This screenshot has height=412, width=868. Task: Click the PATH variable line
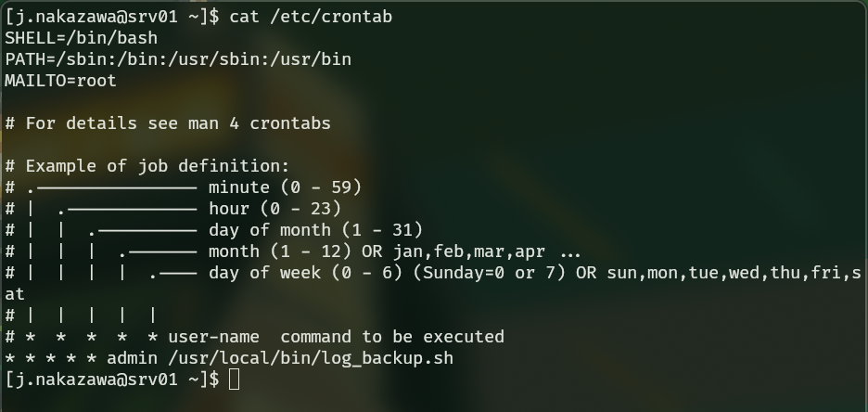[x=178, y=59]
